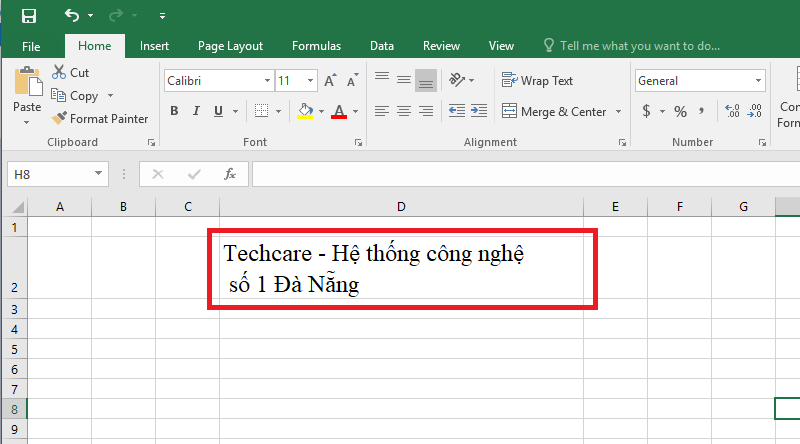Toggle Italic formatting
The image size is (800, 444).
(x=196, y=111)
